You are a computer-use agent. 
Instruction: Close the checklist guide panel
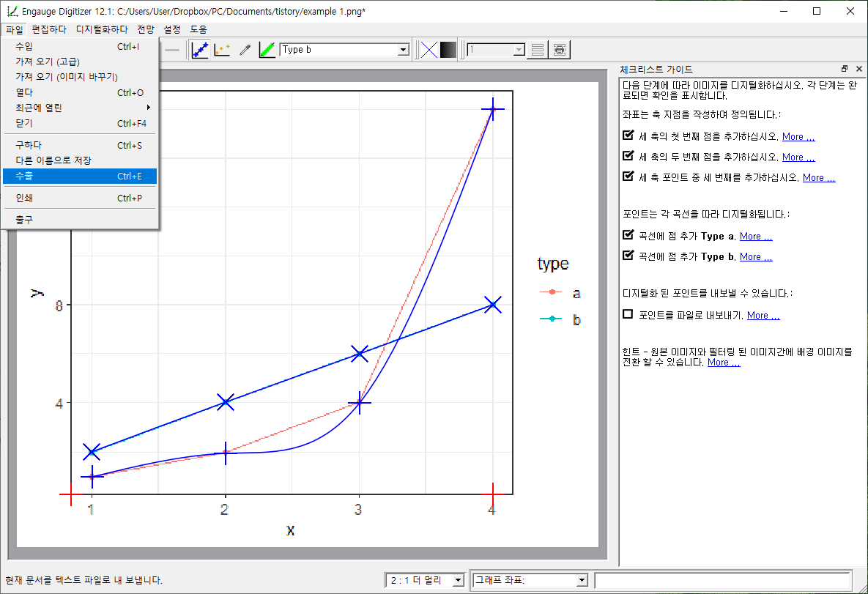(x=858, y=69)
